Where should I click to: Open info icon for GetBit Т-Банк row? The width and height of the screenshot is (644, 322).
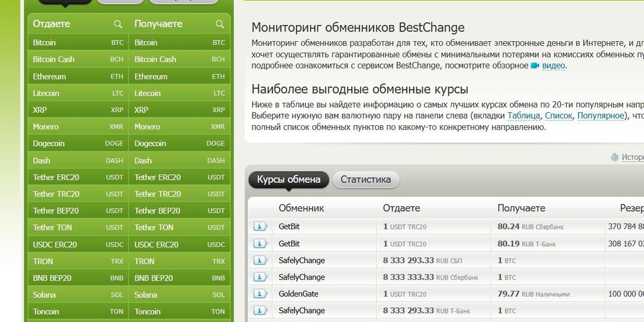click(x=261, y=243)
